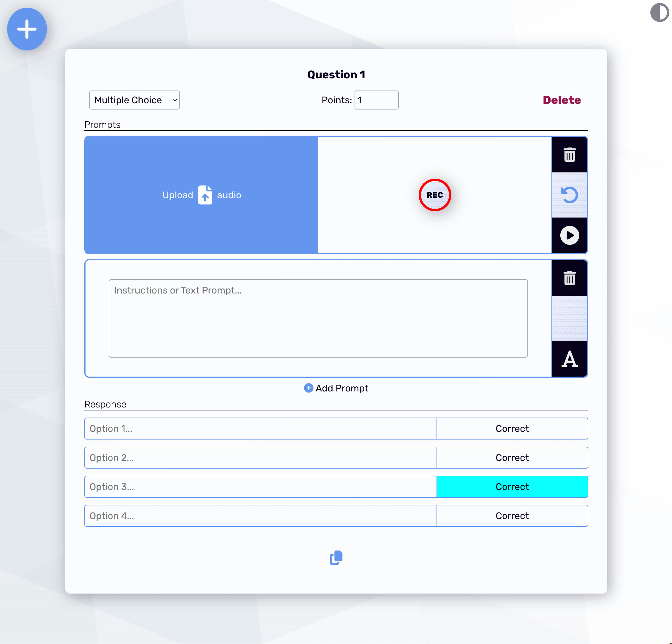
Task: Play the recorded audio prompt
Action: pos(569,235)
